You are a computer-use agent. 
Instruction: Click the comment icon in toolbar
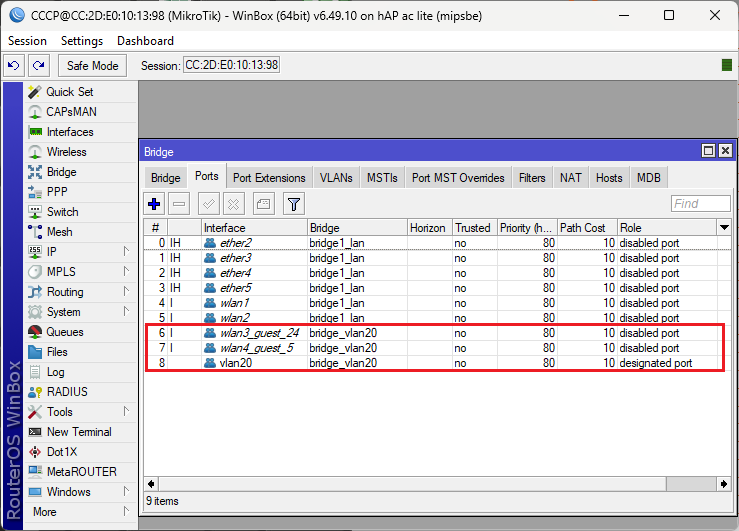[x=263, y=204]
